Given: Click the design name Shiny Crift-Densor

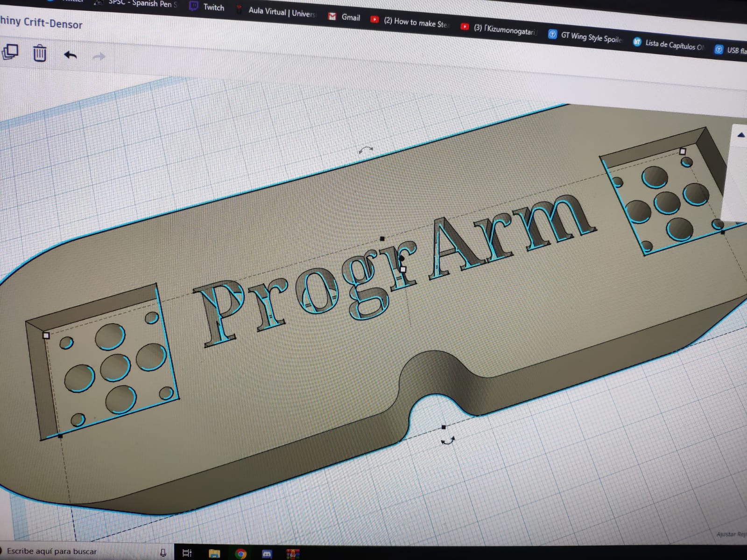Looking at the screenshot, I should (x=41, y=22).
